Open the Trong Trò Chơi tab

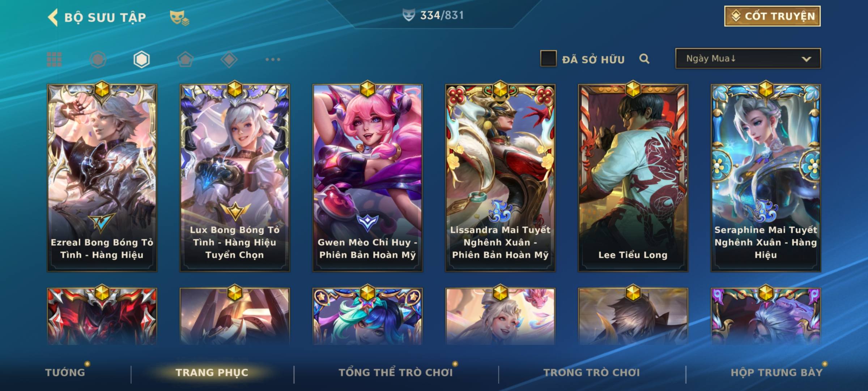pyautogui.click(x=592, y=372)
